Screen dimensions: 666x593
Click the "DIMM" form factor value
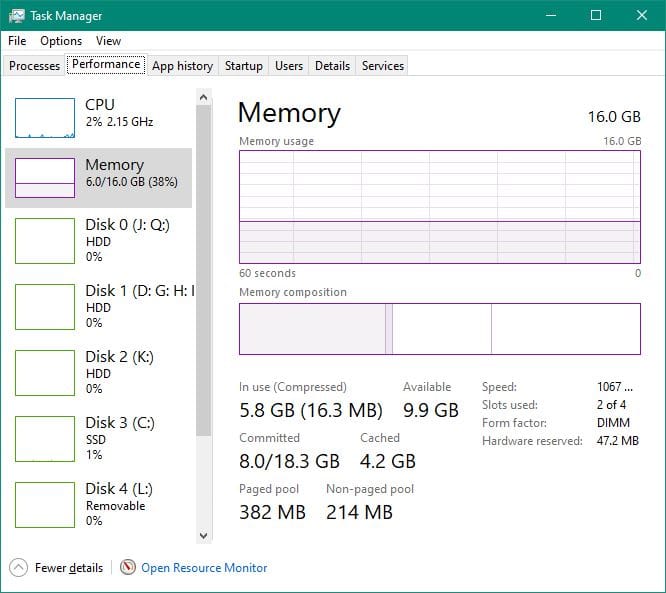coord(613,423)
